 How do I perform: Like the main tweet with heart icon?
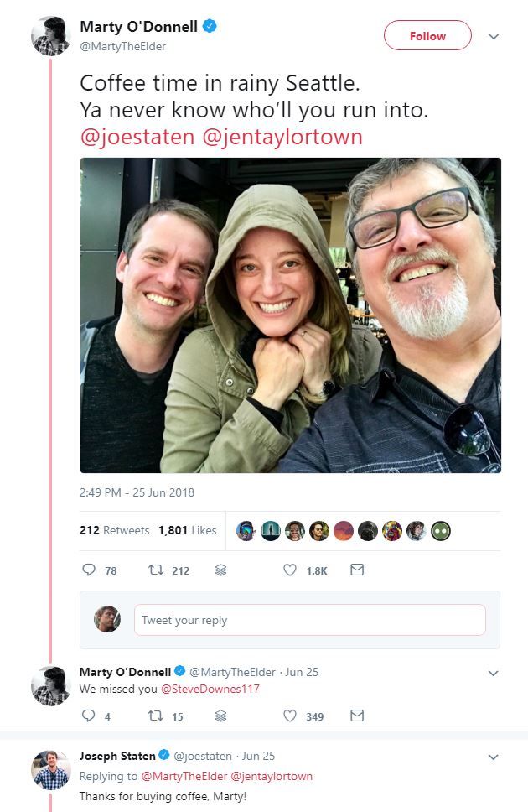290,570
